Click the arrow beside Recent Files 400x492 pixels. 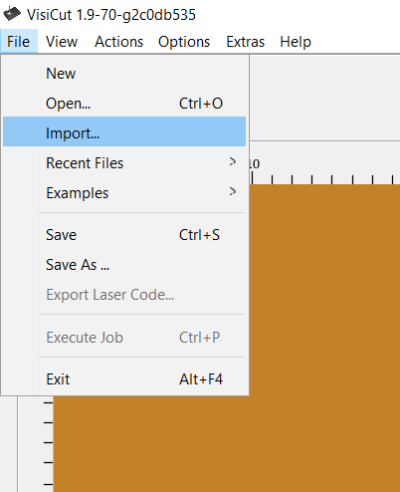click(233, 162)
